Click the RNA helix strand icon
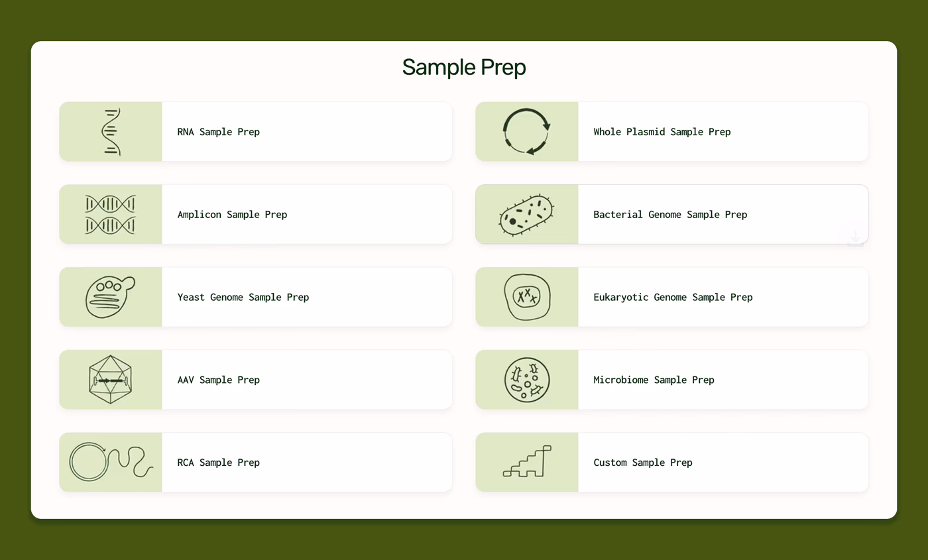Image resolution: width=928 pixels, height=560 pixels. tap(111, 132)
